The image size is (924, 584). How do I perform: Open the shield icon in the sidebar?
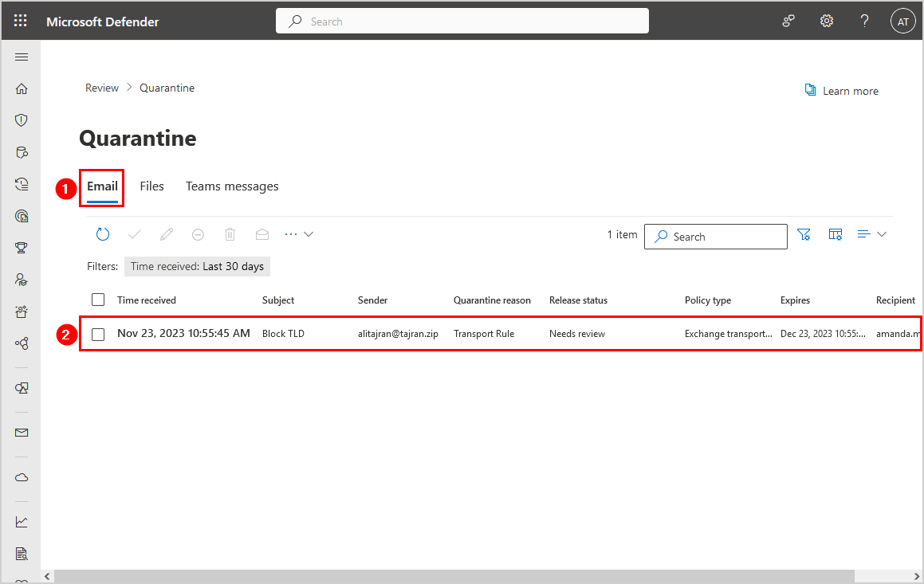coord(22,120)
